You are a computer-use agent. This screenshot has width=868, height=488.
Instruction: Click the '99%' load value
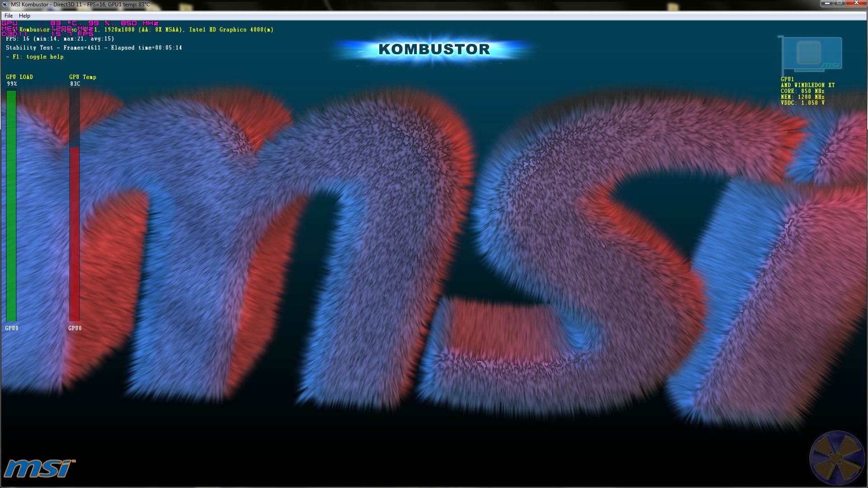point(12,84)
